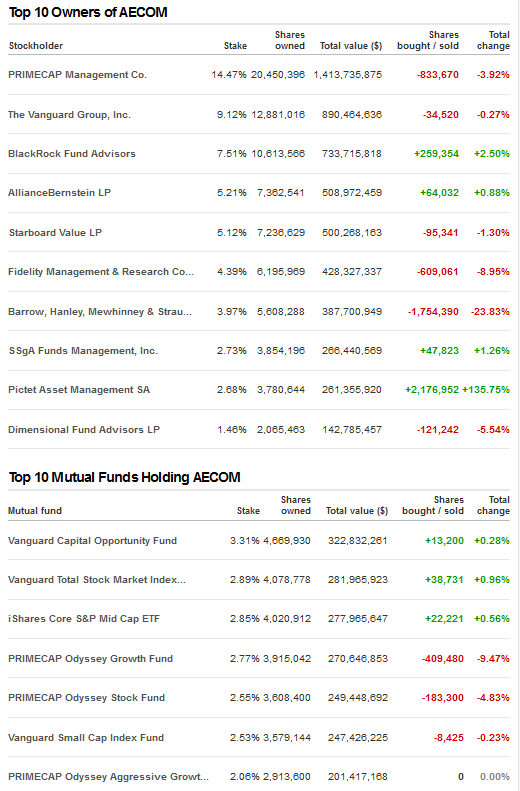The width and height of the screenshot is (520, 791).
Task: Open The Vanguard Group, Inc. link
Action: (69, 115)
